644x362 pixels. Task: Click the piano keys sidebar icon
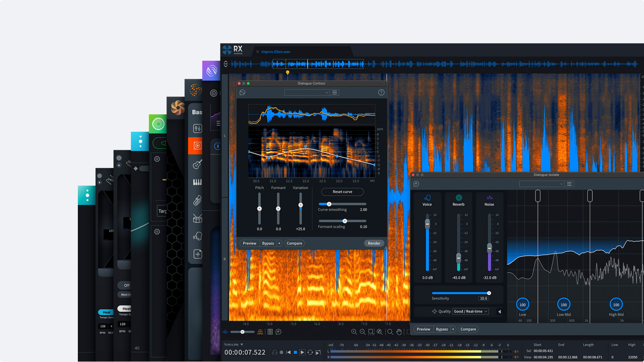[x=197, y=182]
